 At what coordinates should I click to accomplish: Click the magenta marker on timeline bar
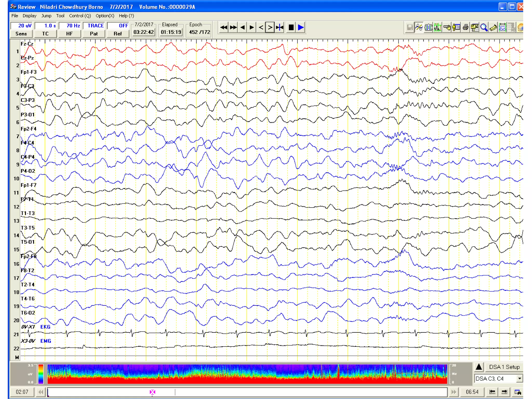click(x=152, y=392)
